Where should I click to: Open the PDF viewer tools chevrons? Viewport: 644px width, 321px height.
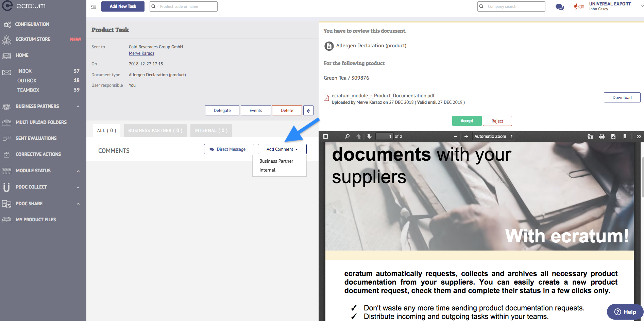[x=639, y=137]
